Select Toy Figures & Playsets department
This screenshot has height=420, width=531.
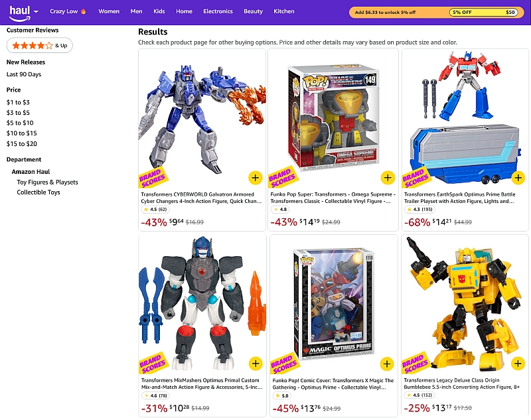click(47, 182)
